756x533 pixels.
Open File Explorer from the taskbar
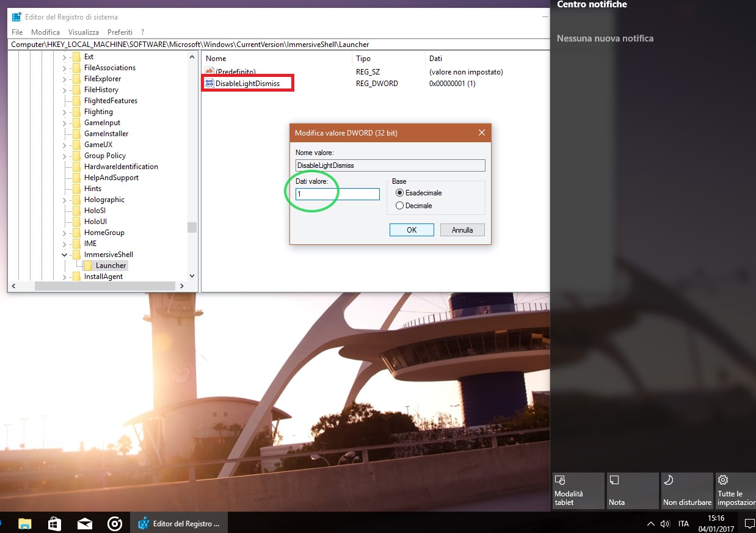point(24,523)
